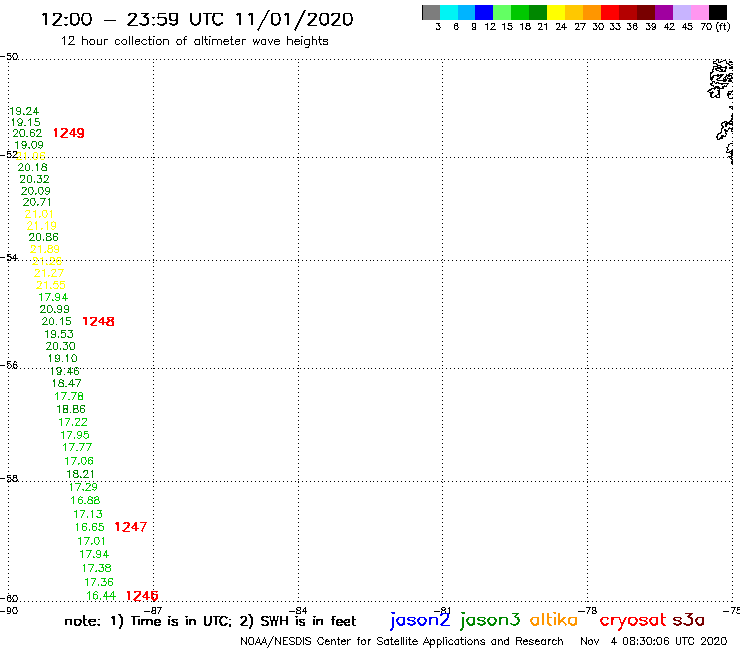Viewport: 740px width, 650px height.
Task: Click the yellow 21.01 wave height value
Action: pos(39,214)
